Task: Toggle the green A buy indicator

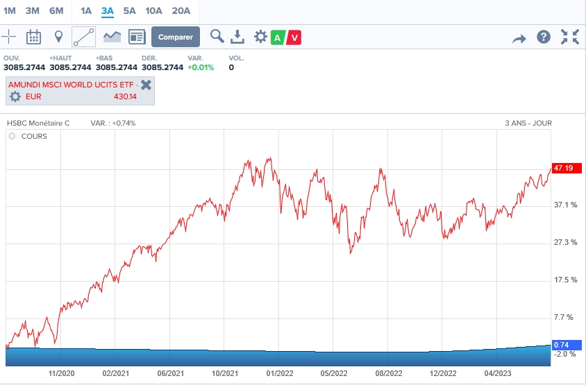Action: point(278,37)
